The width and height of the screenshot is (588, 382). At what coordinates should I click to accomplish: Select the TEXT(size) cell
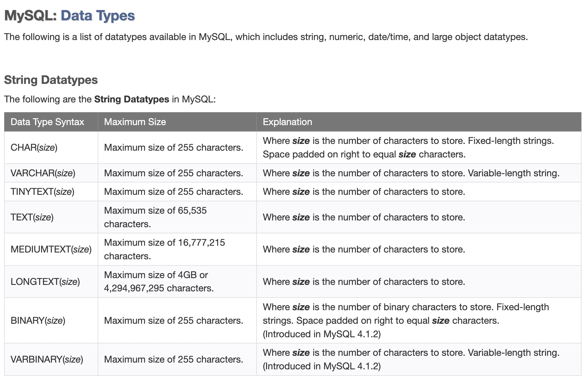(51, 217)
